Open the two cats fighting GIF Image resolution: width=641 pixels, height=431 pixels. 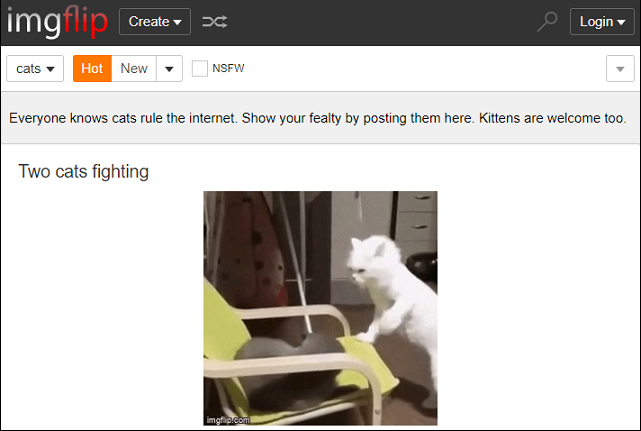click(x=320, y=308)
